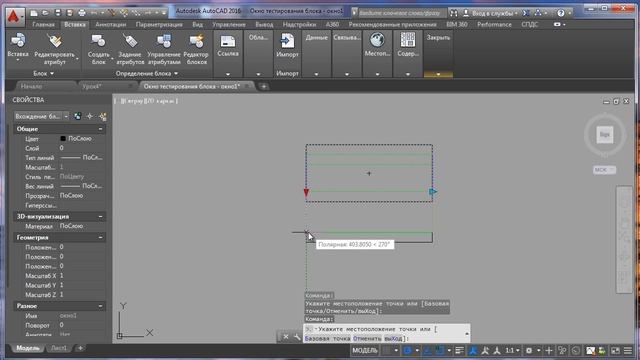This screenshot has width=640, height=360.
Task: Click the Save icon in quick access toolbar
Action: [x=58, y=13]
